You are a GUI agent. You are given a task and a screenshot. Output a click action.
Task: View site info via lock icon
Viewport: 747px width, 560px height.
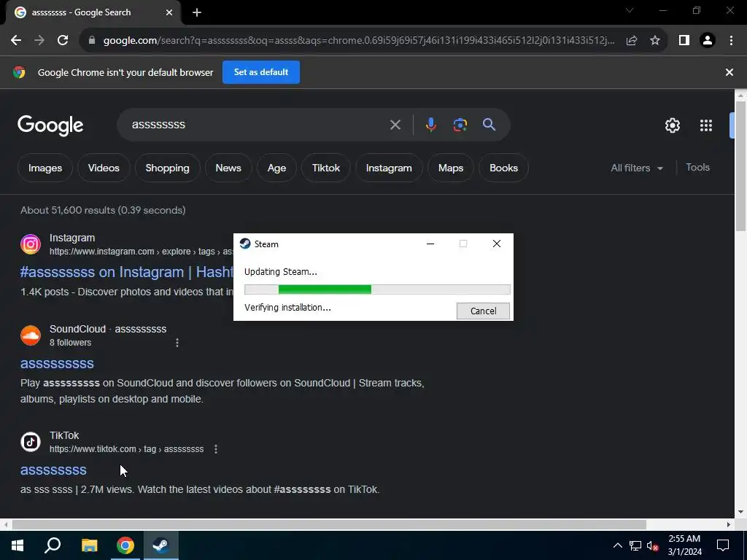click(92, 41)
